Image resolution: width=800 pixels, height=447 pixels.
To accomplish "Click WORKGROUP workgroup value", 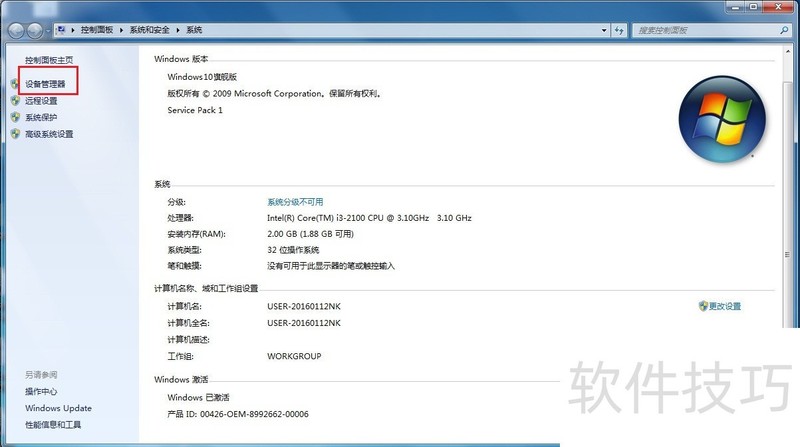I will coord(294,356).
